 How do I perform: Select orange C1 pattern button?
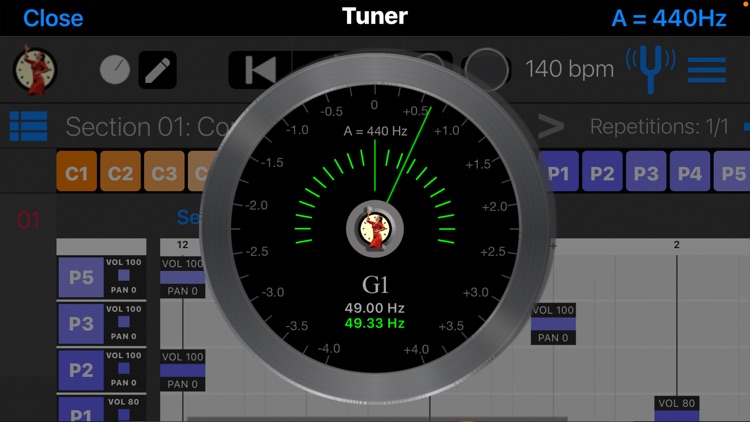click(77, 172)
